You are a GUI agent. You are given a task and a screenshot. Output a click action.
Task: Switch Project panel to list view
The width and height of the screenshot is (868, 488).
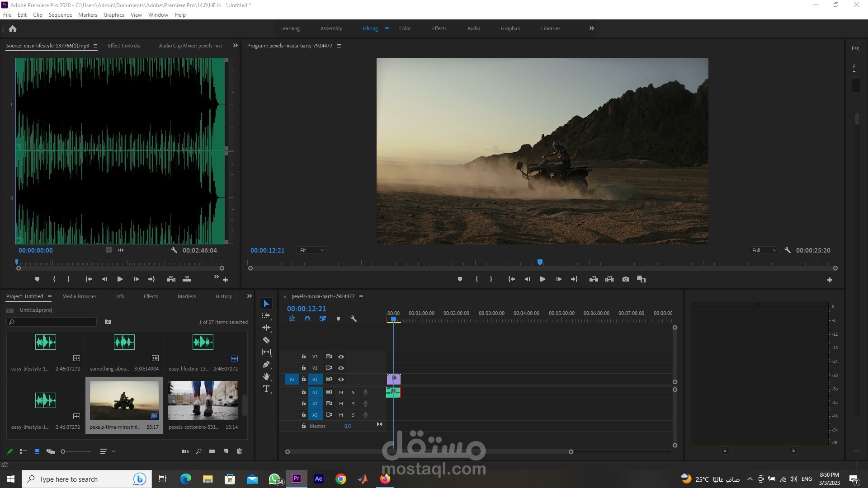click(24, 451)
